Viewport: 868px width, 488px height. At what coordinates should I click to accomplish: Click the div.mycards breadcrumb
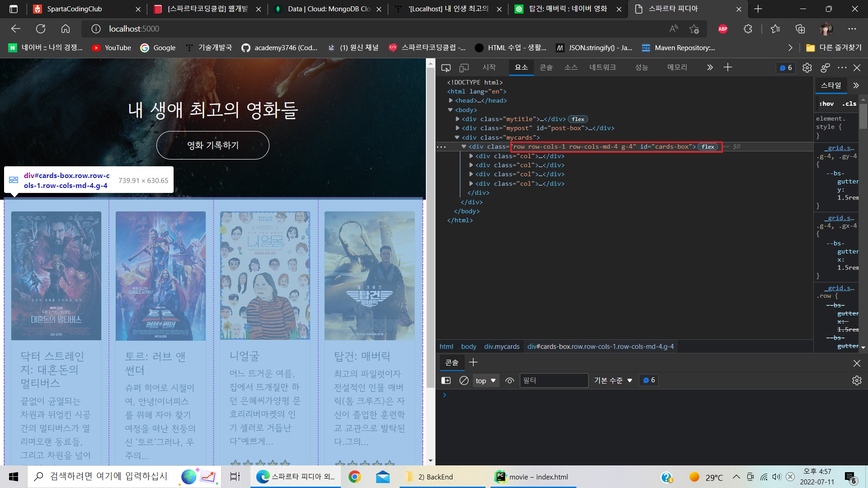click(501, 347)
